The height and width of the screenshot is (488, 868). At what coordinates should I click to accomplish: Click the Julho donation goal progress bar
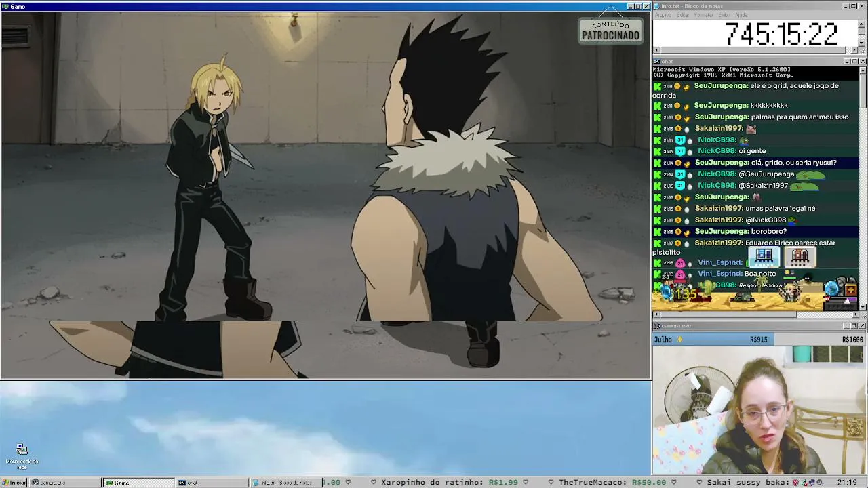[759, 339]
